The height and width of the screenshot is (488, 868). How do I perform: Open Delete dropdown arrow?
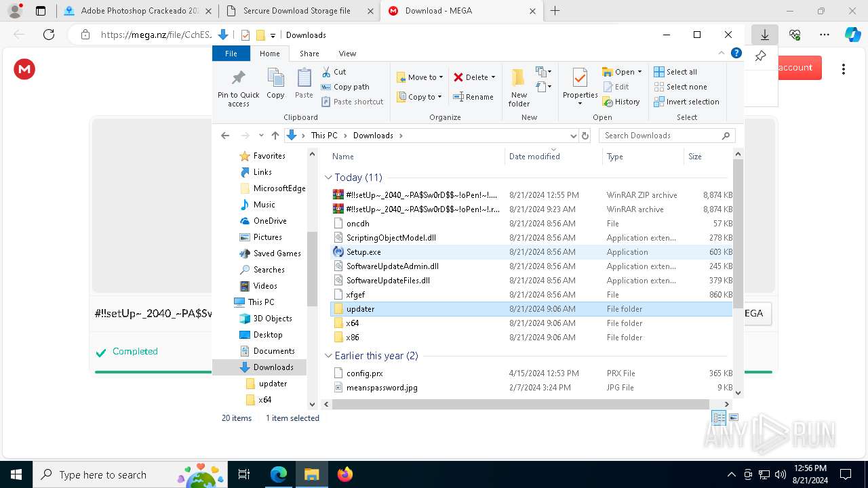pyautogui.click(x=493, y=77)
